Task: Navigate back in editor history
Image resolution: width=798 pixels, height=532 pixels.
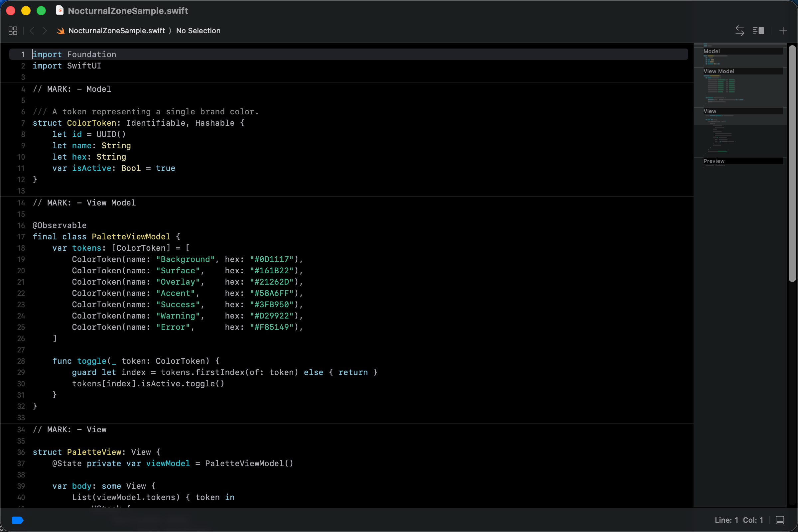Action: pyautogui.click(x=32, y=31)
